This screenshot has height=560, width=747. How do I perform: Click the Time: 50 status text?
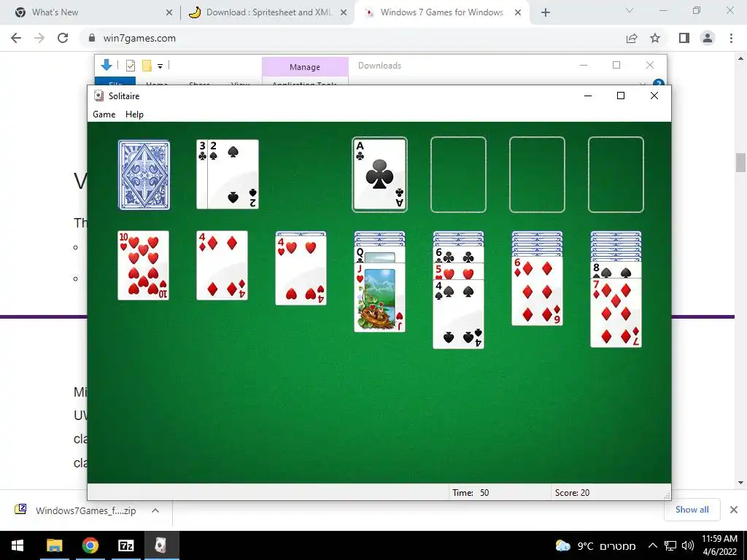(471, 492)
